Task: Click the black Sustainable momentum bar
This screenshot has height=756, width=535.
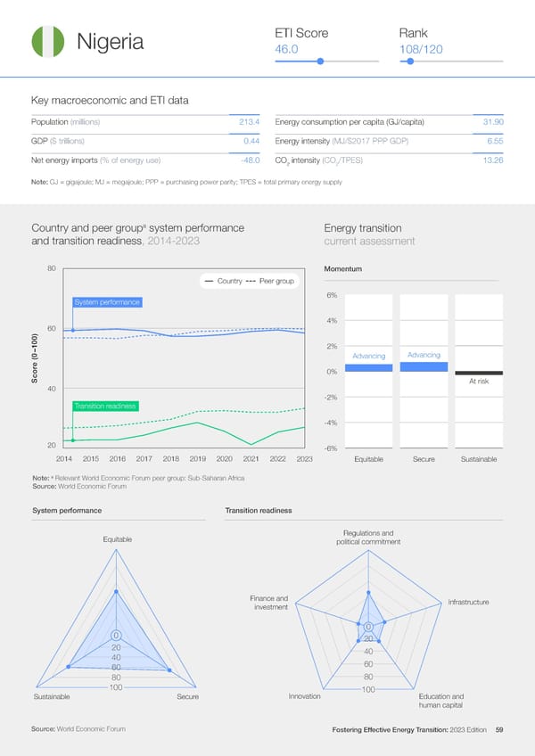Action: (479, 373)
